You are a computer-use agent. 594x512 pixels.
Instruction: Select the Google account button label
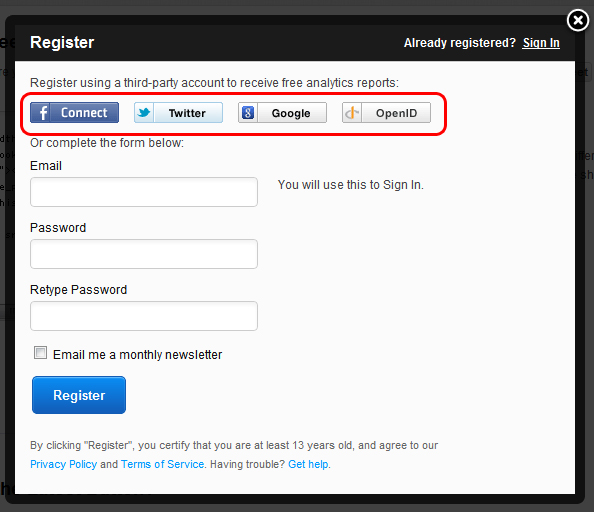click(x=291, y=113)
